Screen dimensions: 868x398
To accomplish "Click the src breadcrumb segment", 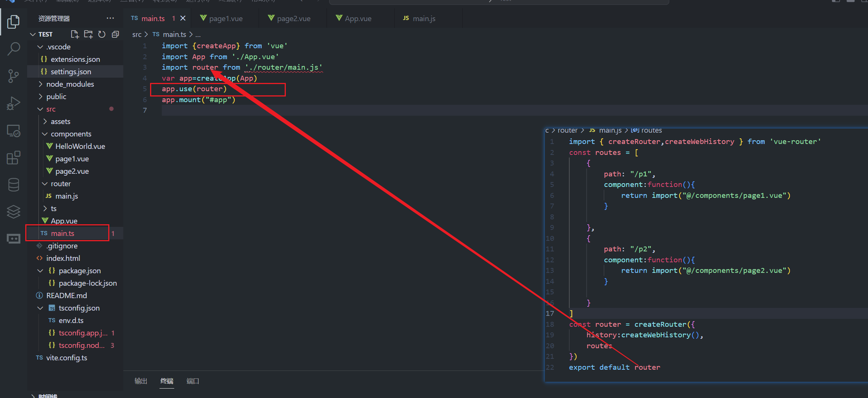I will pyautogui.click(x=136, y=34).
